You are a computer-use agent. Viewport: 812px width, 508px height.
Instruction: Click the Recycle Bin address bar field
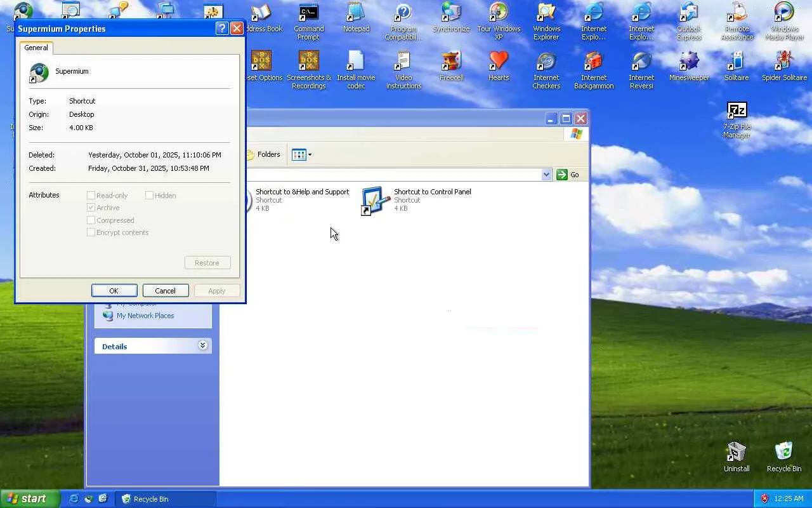tap(393, 175)
